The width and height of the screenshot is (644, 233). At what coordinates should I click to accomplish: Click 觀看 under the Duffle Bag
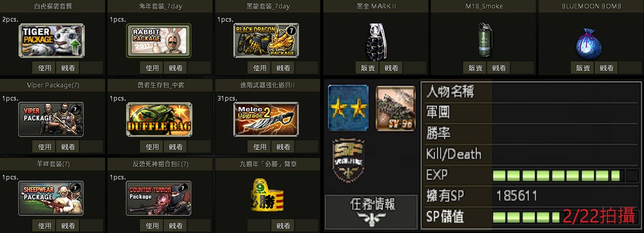175,147
